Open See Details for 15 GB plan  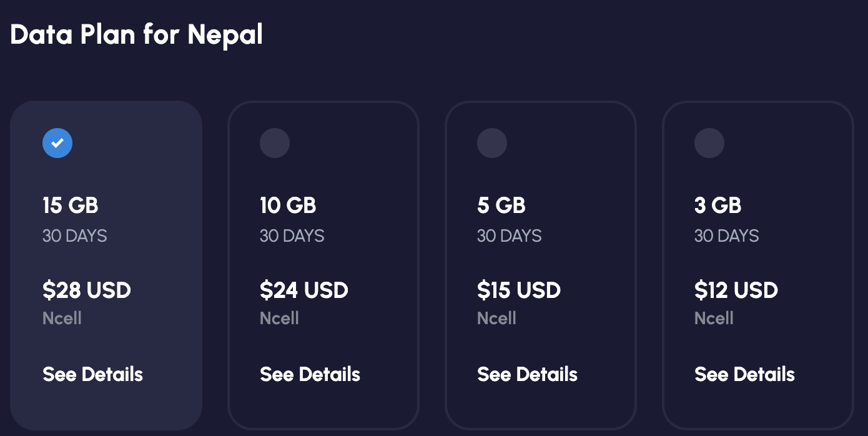pos(92,374)
